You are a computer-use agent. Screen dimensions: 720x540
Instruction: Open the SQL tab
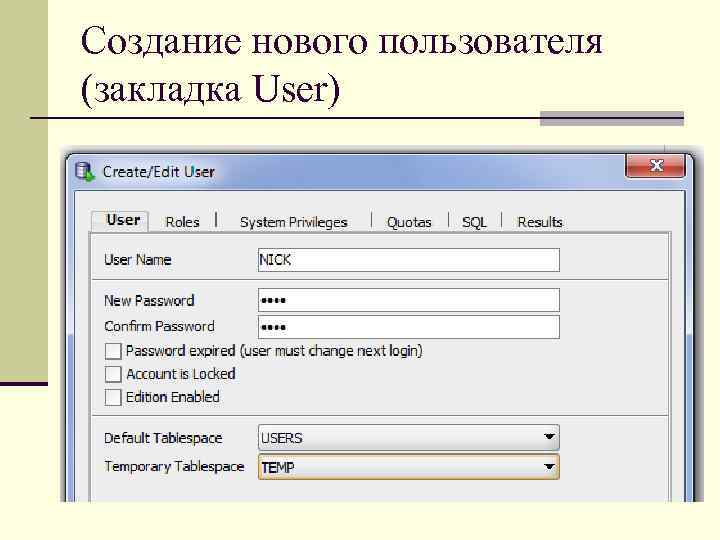coord(474,222)
